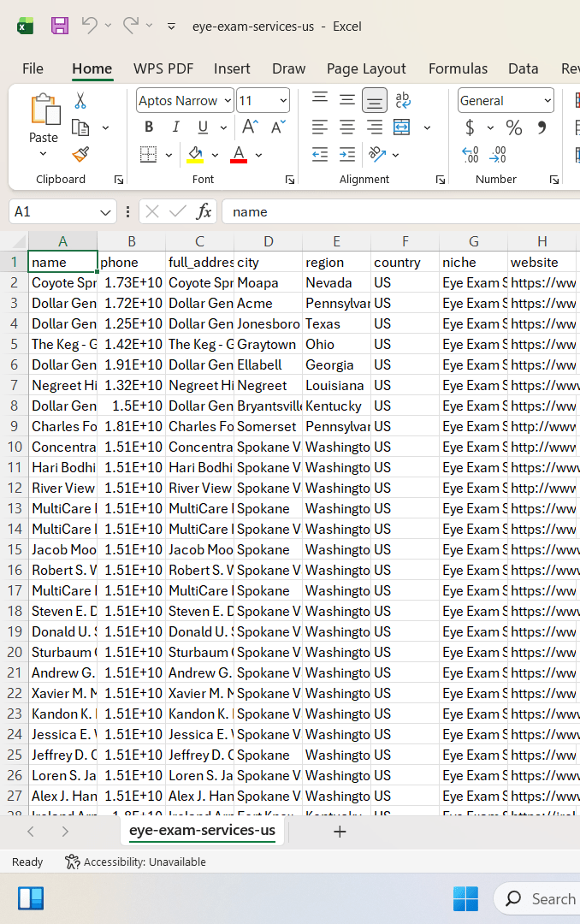Switch to the WPS PDF tab
Viewport: 580px width, 924px height.
coord(163,69)
